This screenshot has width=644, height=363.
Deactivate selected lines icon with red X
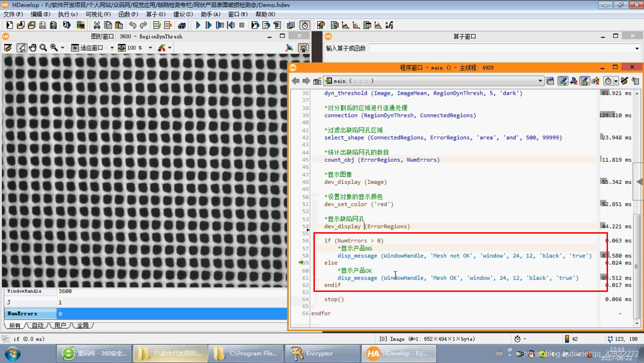coord(168,25)
